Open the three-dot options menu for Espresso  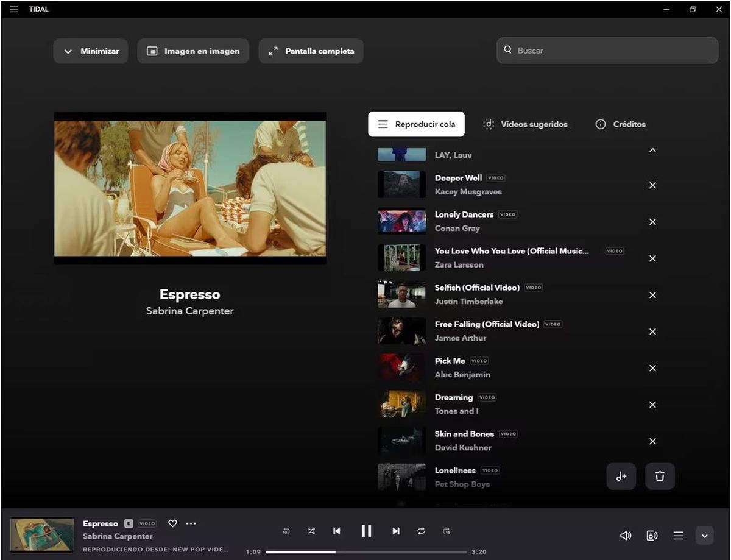coord(191,523)
